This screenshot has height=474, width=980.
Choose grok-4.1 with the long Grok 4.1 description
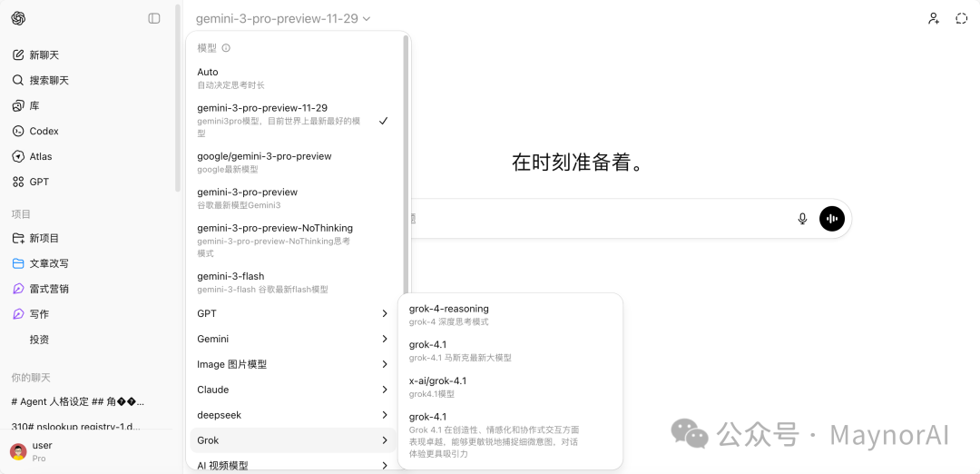(x=510, y=435)
